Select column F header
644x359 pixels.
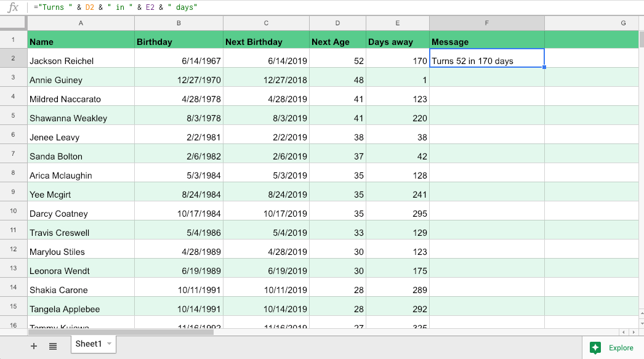486,23
